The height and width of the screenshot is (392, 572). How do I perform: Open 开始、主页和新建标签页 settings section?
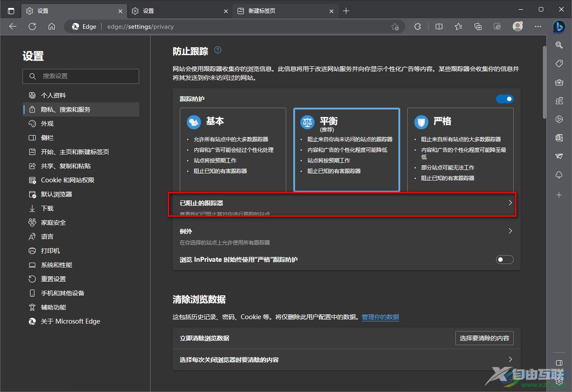tap(81, 152)
